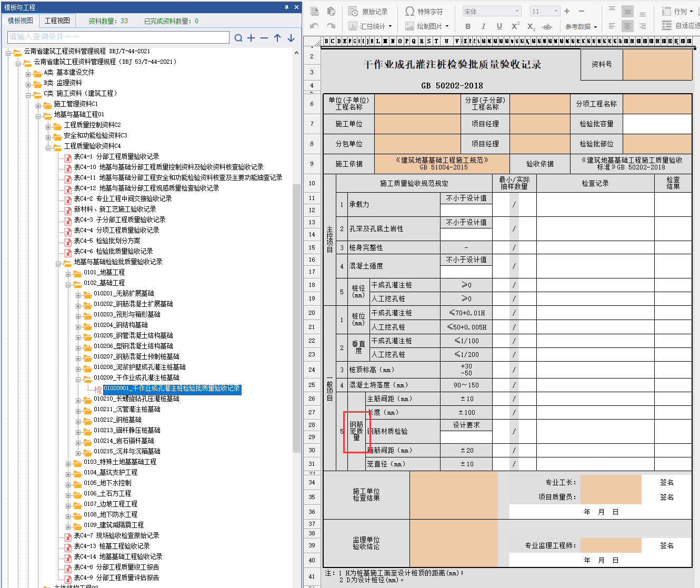
Task: Increase font size with plus icon
Action: click(x=567, y=11)
